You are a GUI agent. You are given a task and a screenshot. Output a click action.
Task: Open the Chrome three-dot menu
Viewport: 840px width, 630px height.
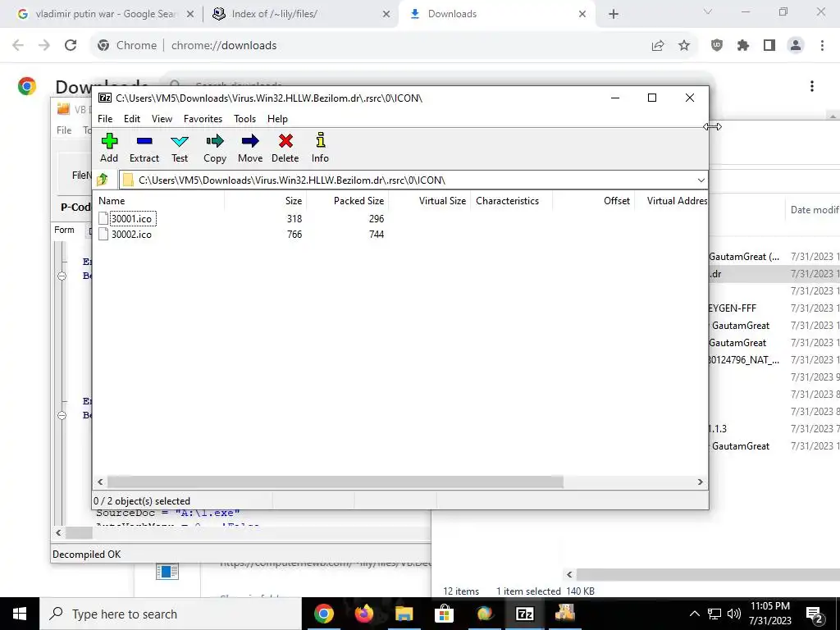[822, 46]
